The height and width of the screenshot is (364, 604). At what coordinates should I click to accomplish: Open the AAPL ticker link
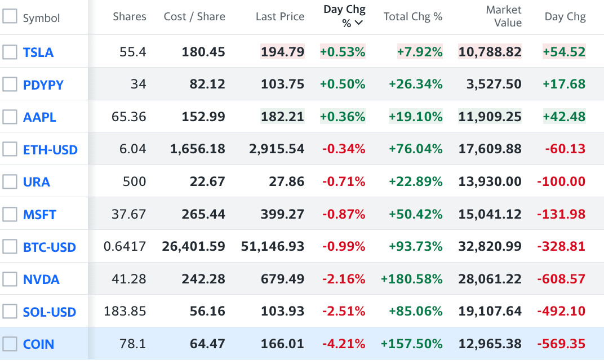(x=39, y=117)
